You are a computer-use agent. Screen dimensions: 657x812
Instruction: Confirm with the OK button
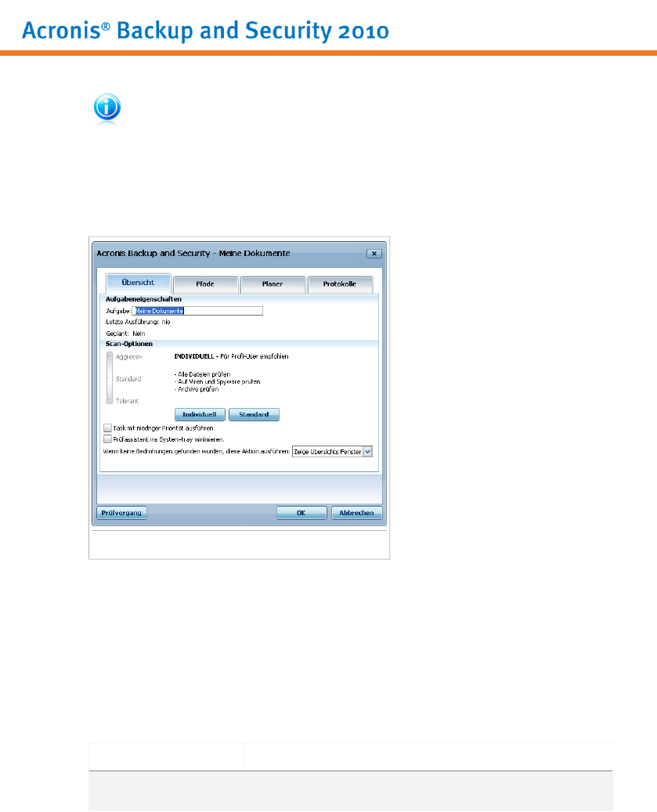[301, 513]
